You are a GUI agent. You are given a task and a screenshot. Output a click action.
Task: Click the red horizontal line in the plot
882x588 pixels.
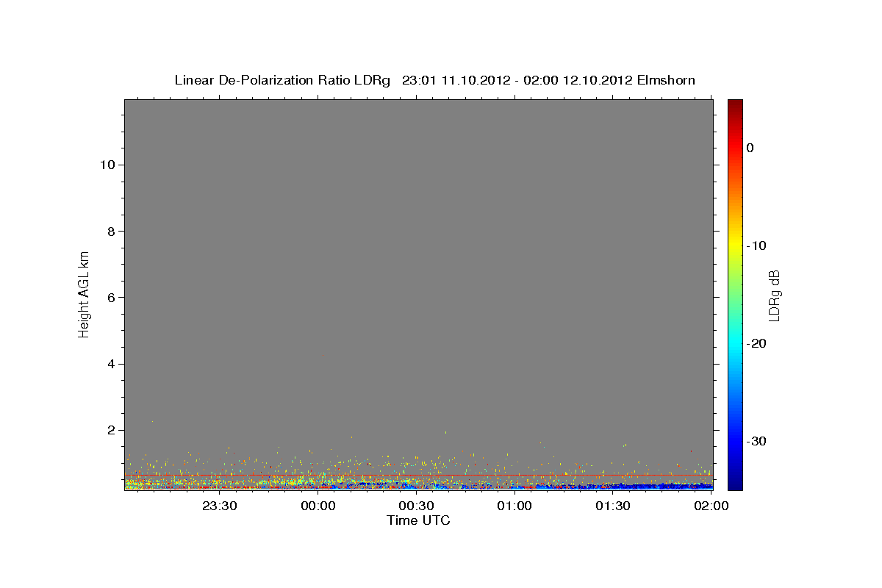[419, 475]
